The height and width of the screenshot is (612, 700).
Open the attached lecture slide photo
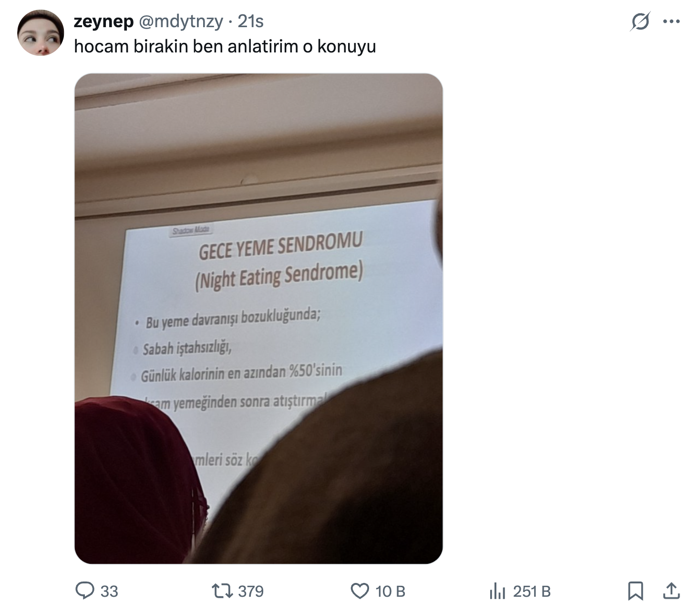(x=258, y=318)
